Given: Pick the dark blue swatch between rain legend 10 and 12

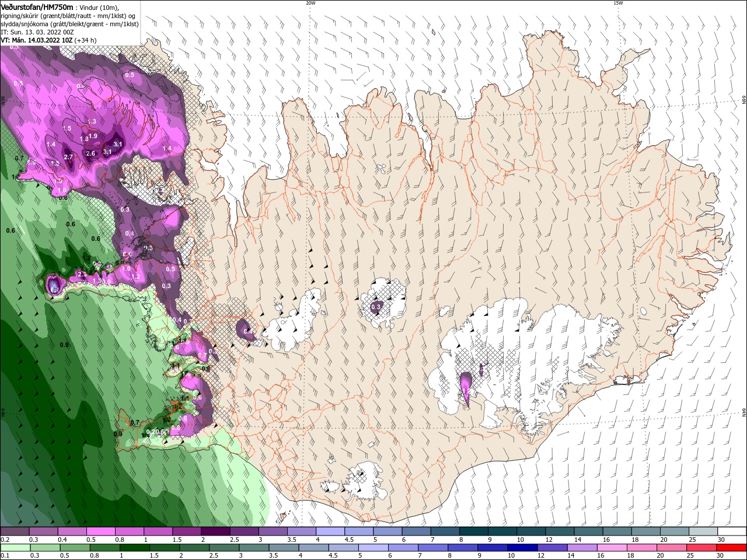Looking at the screenshot, I should (521, 548).
